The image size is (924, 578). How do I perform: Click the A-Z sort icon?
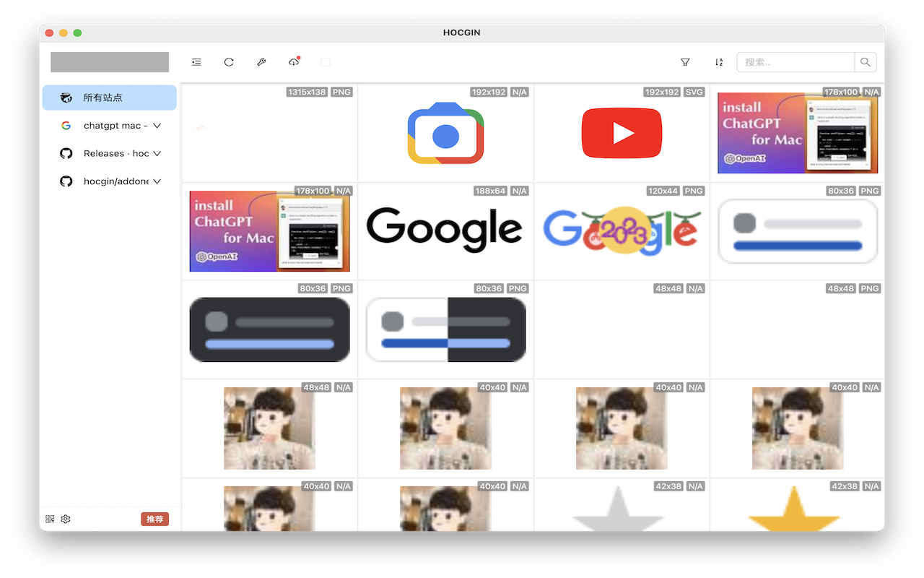tap(719, 62)
